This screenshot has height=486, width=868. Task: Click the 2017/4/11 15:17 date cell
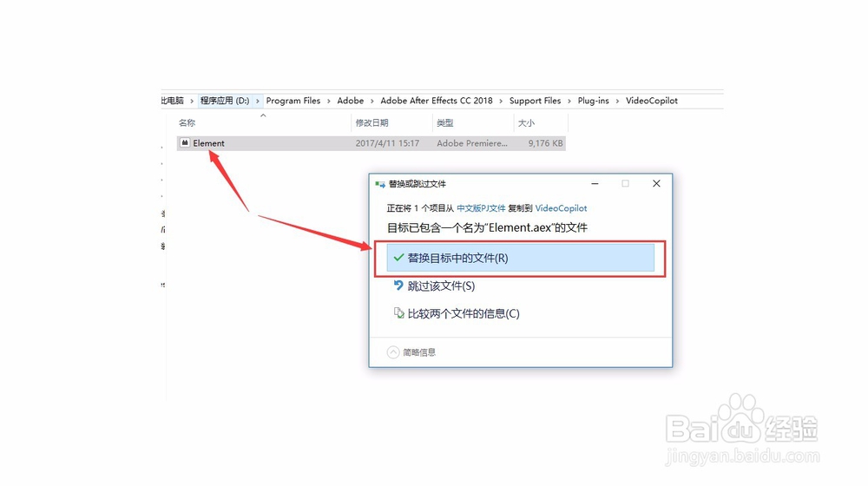387,143
